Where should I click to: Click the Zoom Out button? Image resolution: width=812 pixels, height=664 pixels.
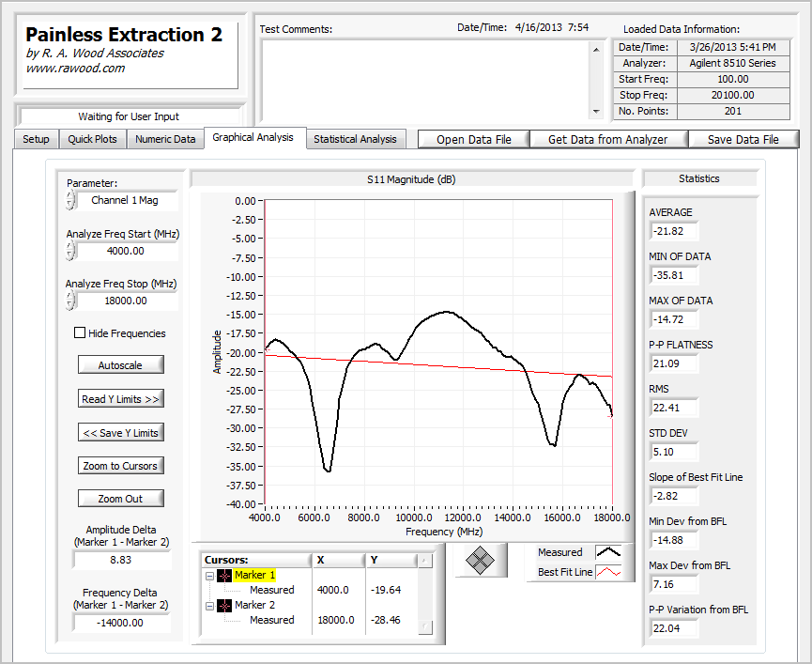tap(121, 499)
